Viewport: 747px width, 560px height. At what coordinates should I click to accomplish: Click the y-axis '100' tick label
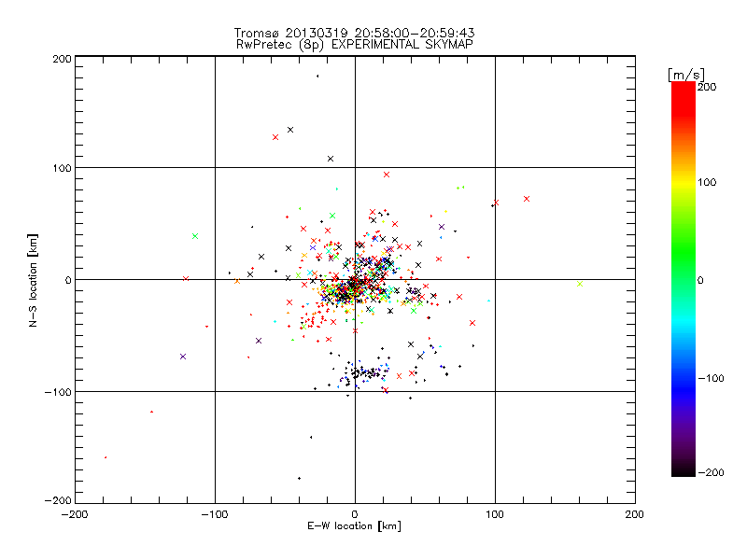(x=63, y=169)
